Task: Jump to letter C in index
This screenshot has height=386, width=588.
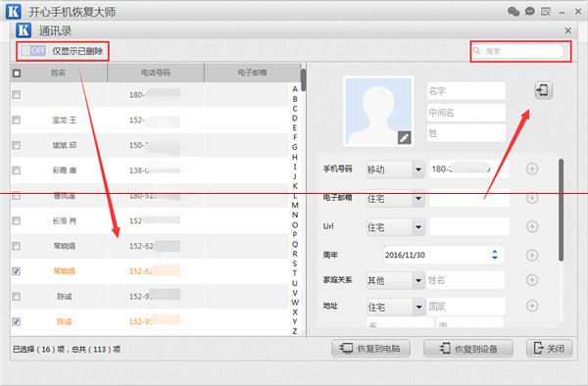Action: tap(295, 109)
